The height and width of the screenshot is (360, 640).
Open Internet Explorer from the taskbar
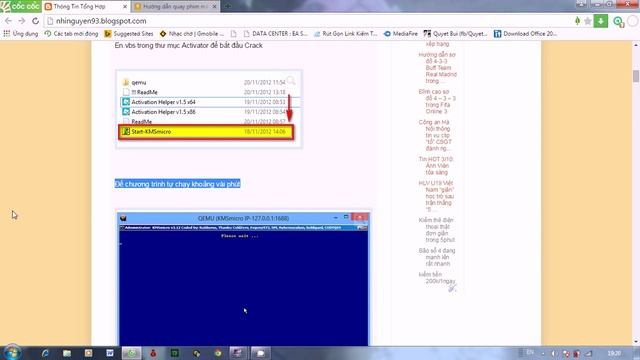(45, 353)
